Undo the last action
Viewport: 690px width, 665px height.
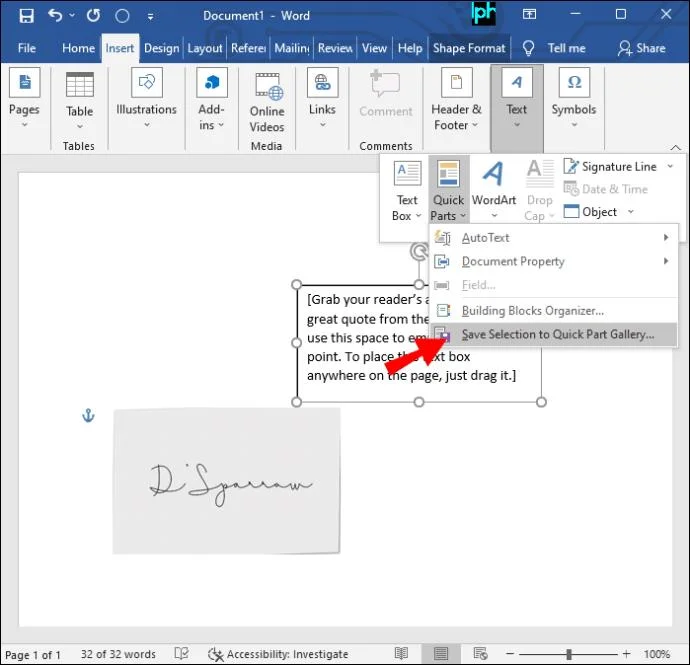click(x=55, y=16)
